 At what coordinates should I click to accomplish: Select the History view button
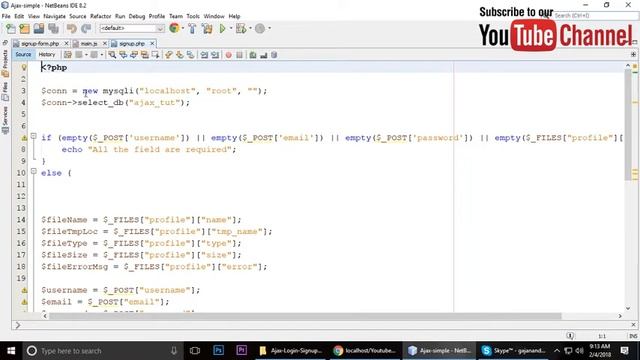(47, 55)
